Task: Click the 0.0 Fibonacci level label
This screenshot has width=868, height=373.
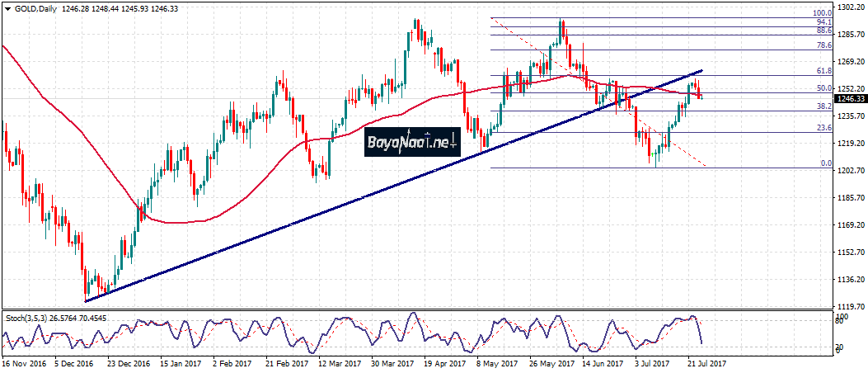Action: click(825, 163)
